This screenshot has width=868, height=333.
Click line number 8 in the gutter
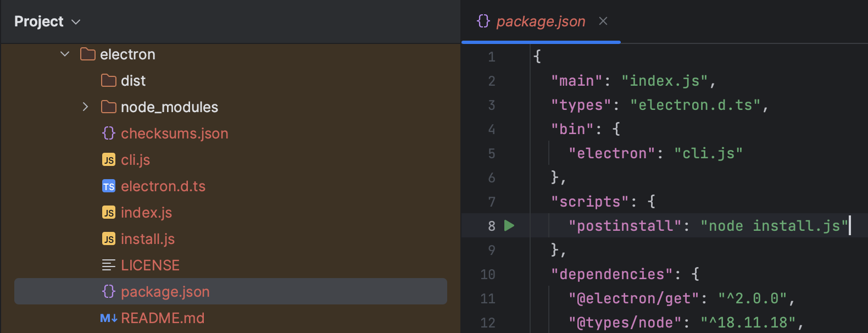pyautogui.click(x=492, y=226)
